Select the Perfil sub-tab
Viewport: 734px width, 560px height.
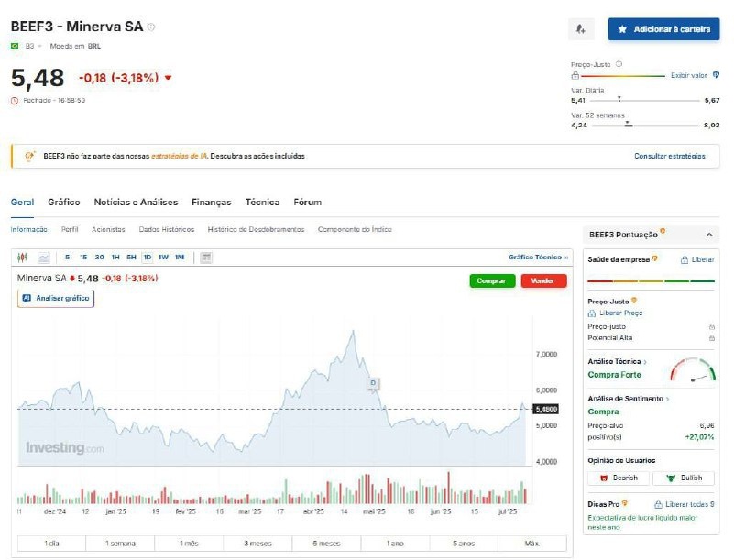click(70, 229)
